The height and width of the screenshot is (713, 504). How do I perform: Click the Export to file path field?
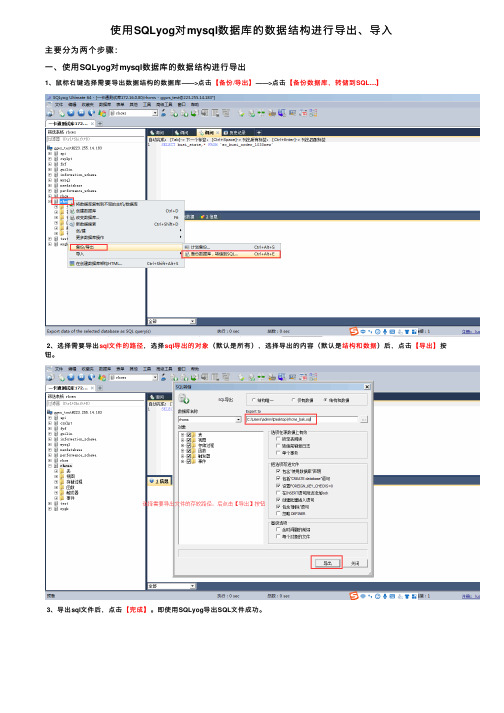point(302,419)
